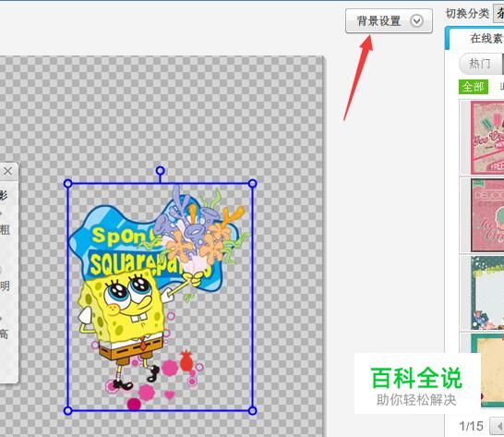Viewport: 504px width, 437px height.
Task: Go to the previous material page arrow
Action: click(x=497, y=426)
